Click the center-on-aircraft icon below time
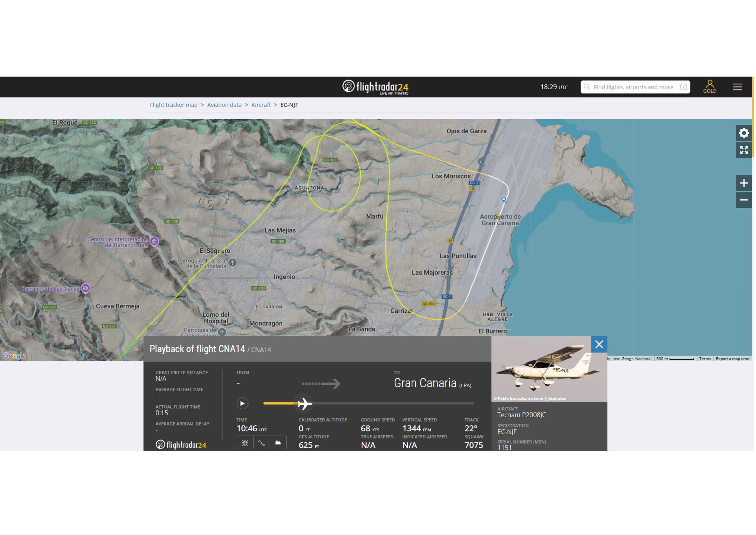 coord(245,443)
